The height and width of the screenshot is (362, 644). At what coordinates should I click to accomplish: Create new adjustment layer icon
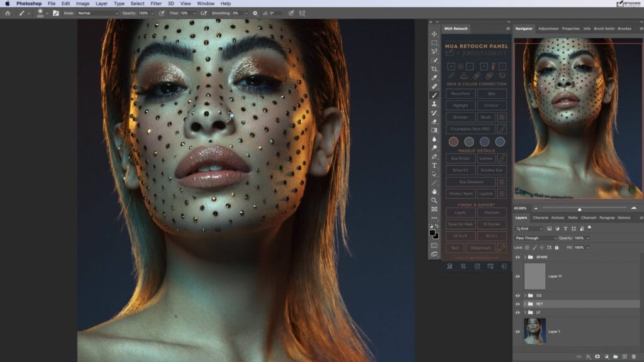point(606,357)
